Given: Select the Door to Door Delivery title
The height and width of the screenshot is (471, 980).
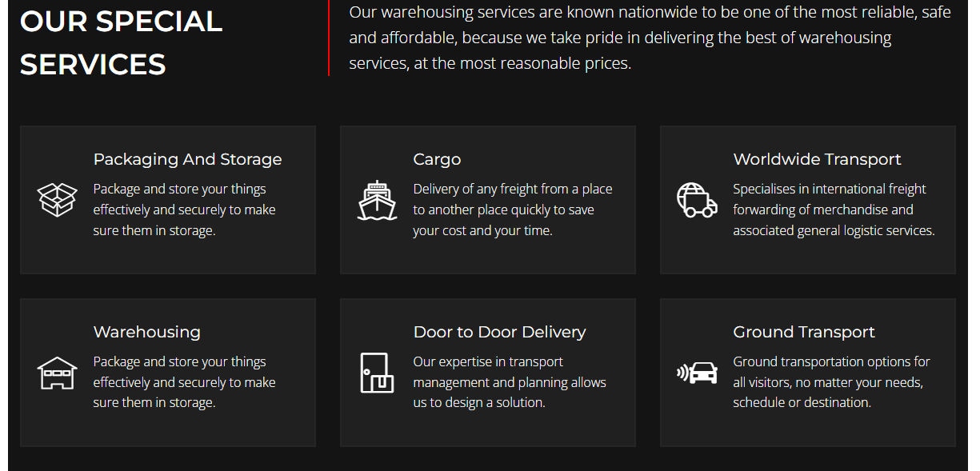Looking at the screenshot, I should coord(499,332).
